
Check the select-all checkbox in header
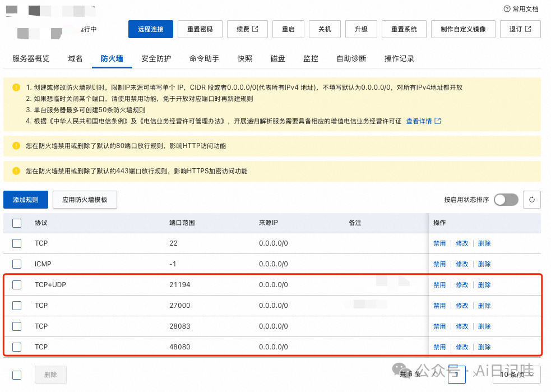17,223
